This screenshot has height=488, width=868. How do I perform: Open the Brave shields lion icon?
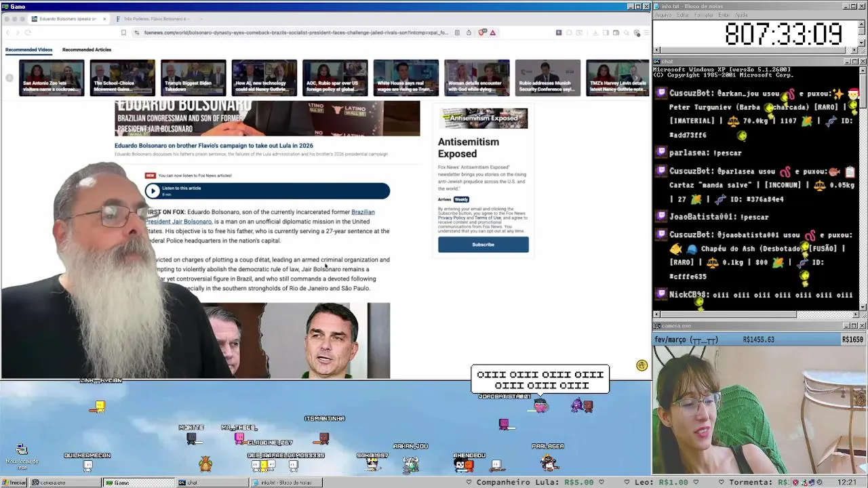[x=482, y=33]
